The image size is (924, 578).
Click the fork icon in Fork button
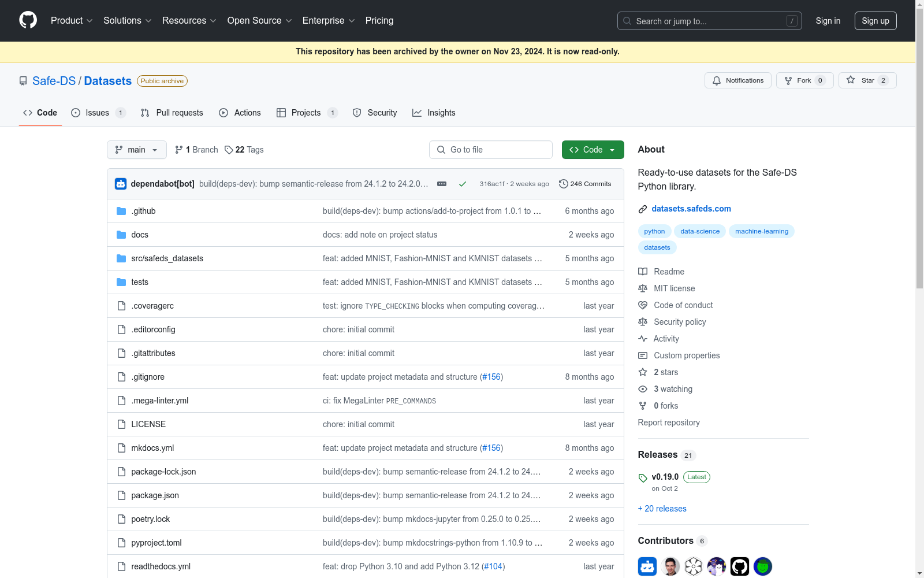(x=788, y=80)
